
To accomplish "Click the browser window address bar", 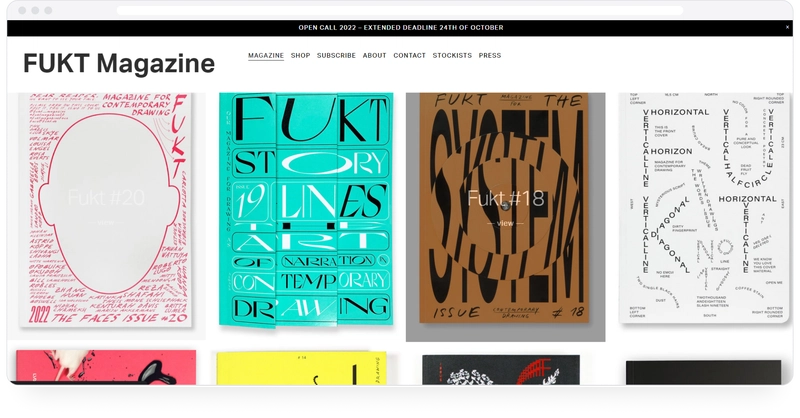I will (x=399, y=10).
